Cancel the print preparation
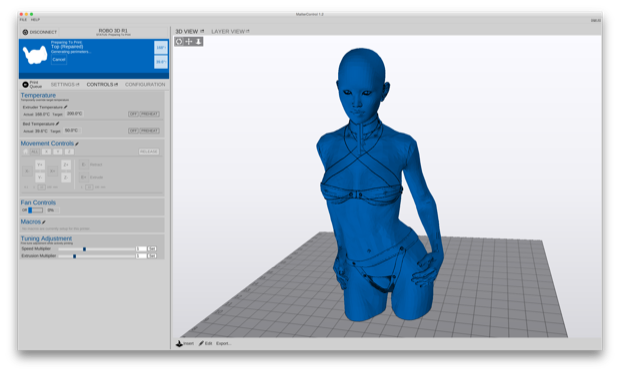 coord(59,60)
